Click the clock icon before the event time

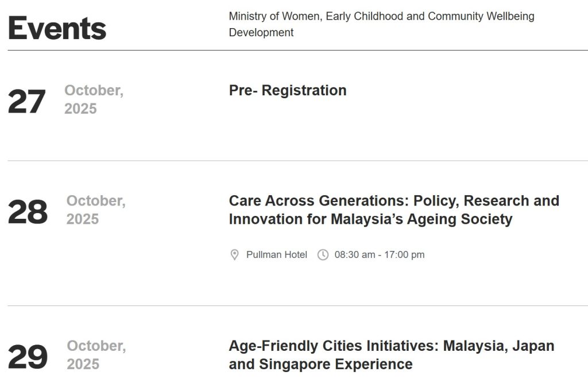(323, 255)
